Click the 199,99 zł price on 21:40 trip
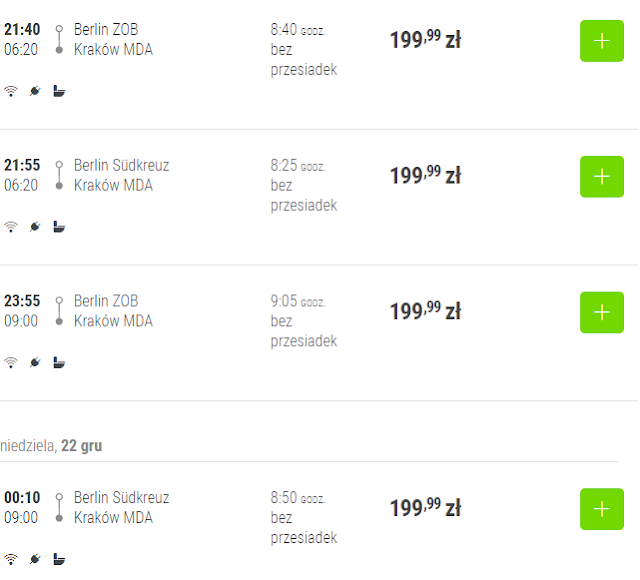 click(425, 40)
